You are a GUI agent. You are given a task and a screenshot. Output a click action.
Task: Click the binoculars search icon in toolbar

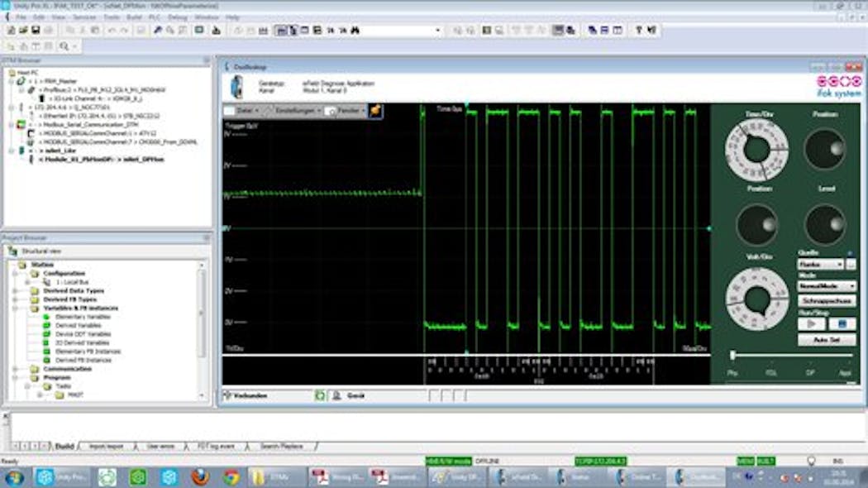click(355, 31)
